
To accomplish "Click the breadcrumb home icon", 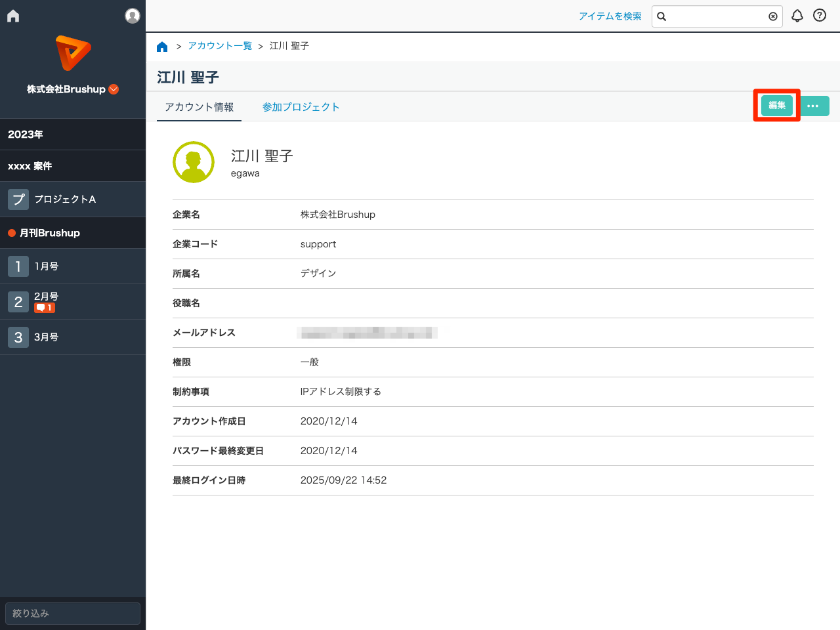I will [x=162, y=46].
